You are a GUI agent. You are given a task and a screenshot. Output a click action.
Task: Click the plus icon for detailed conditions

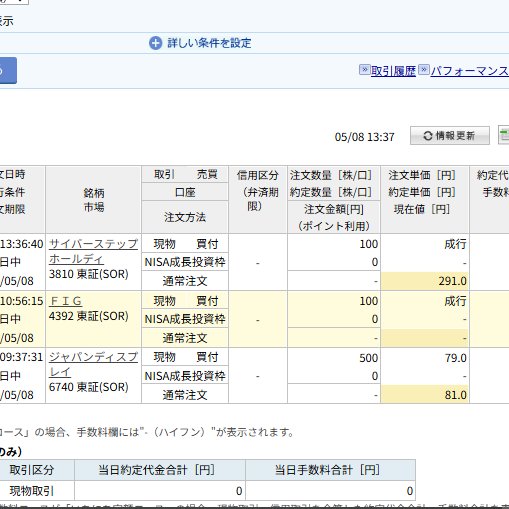pos(155,43)
